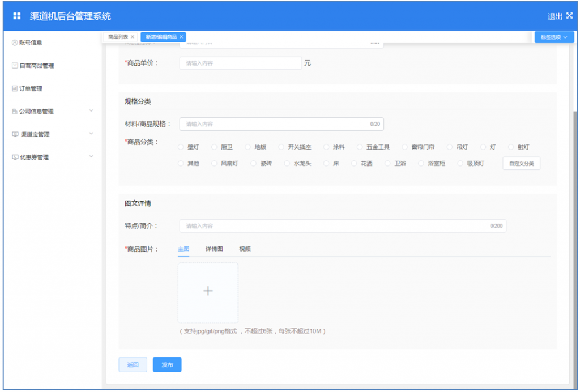580x392 pixels.
Task: Select the 卫浴 category radio
Action: click(x=387, y=164)
